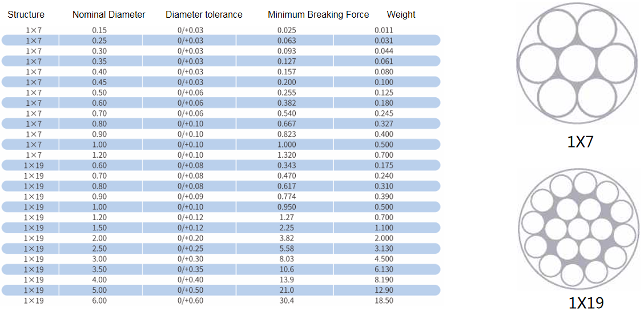Click the Minimum Breaking Force header
This screenshot has width=644, height=315.
[x=319, y=15]
